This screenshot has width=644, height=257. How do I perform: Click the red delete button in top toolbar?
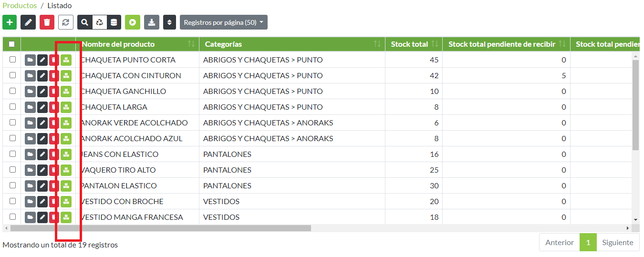click(x=47, y=22)
